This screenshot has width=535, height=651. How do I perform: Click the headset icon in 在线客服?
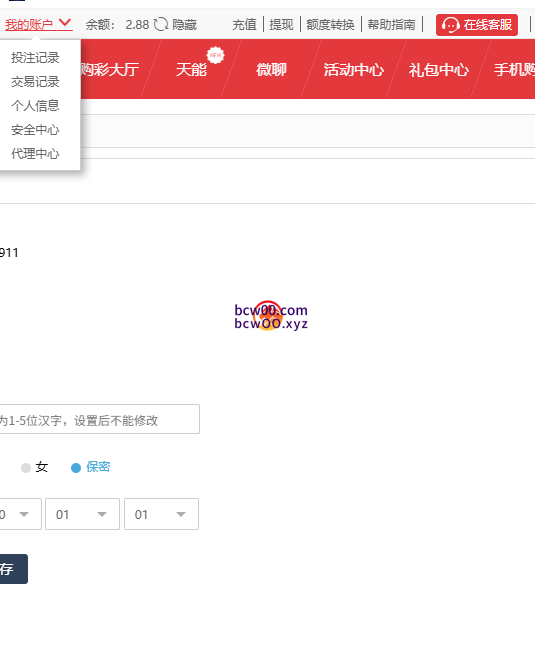[x=450, y=25]
